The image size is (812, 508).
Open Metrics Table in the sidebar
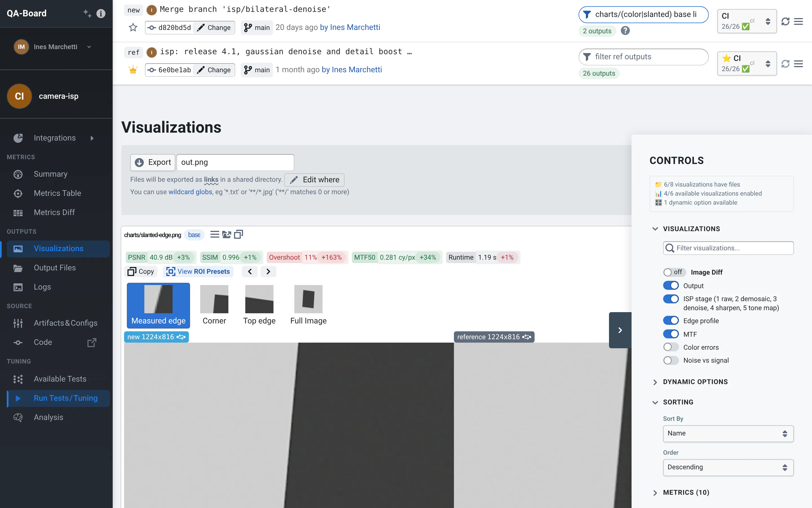pyautogui.click(x=58, y=193)
